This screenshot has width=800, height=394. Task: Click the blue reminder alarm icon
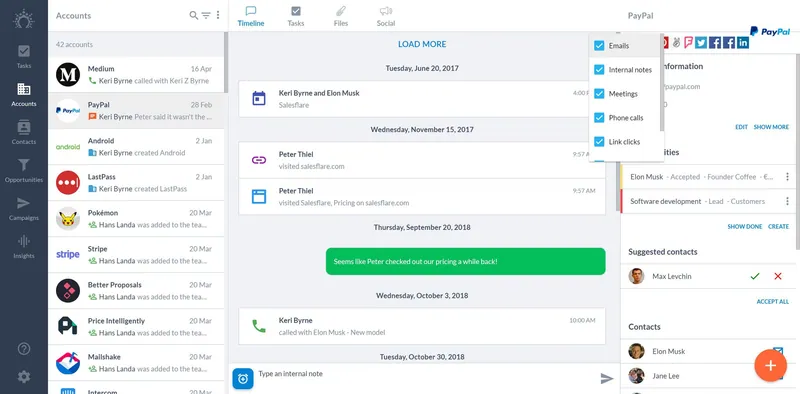tap(243, 378)
